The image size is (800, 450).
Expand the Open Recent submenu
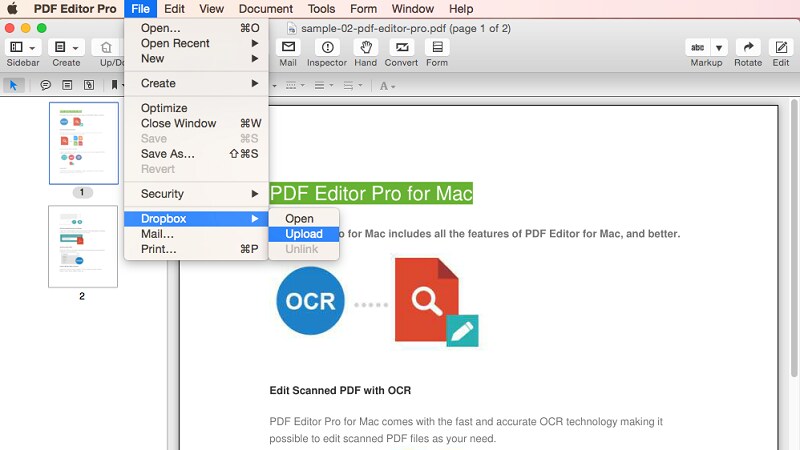coord(196,43)
